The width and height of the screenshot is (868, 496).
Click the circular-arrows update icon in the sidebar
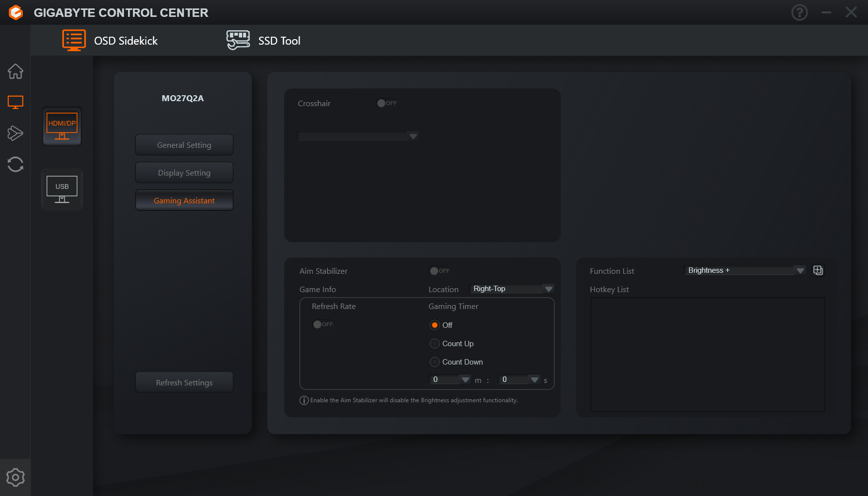coord(15,164)
